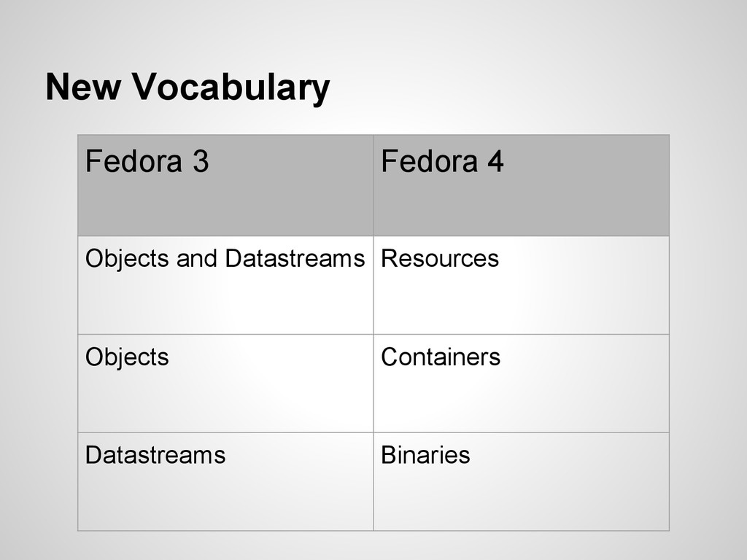Image resolution: width=747 pixels, height=560 pixels.
Task: Click the New Vocabulary slide title
Action: point(187,87)
